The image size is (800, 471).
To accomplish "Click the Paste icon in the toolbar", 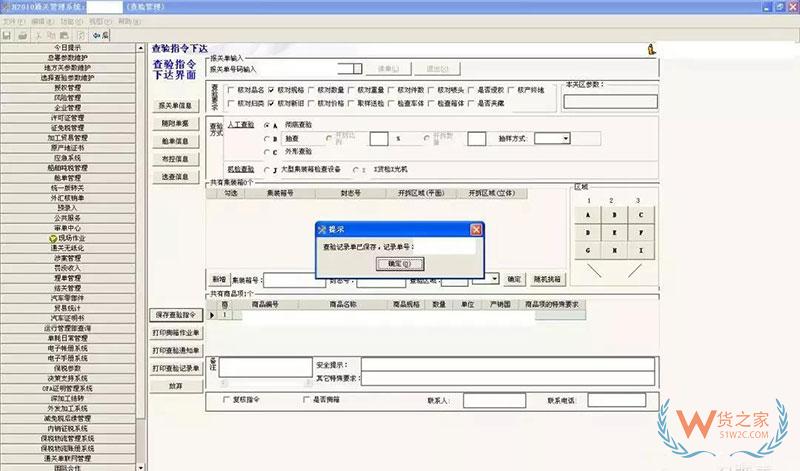I will click(x=64, y=35).
